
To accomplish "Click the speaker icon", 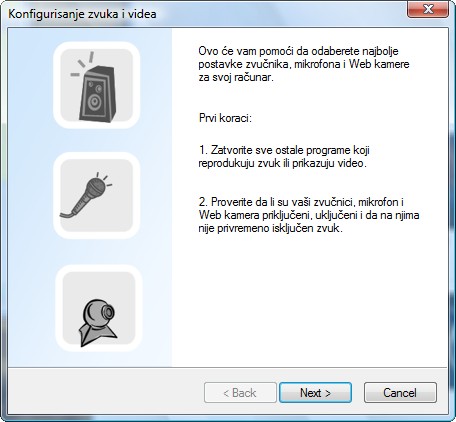I will (x=96, y=85).
